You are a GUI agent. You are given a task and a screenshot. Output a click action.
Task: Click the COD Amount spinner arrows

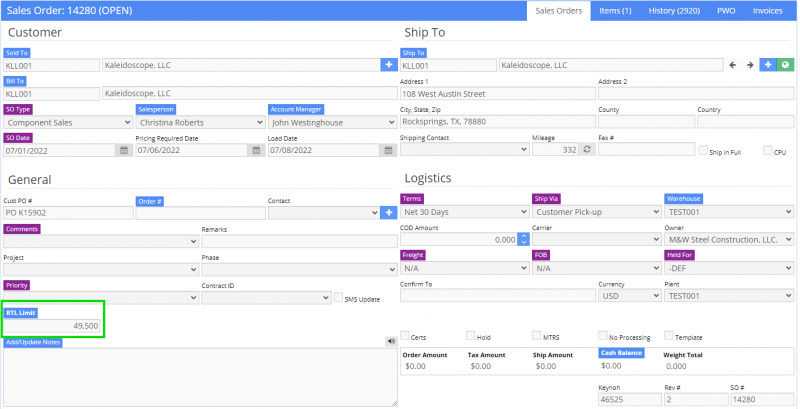click(x=523, y=240)
